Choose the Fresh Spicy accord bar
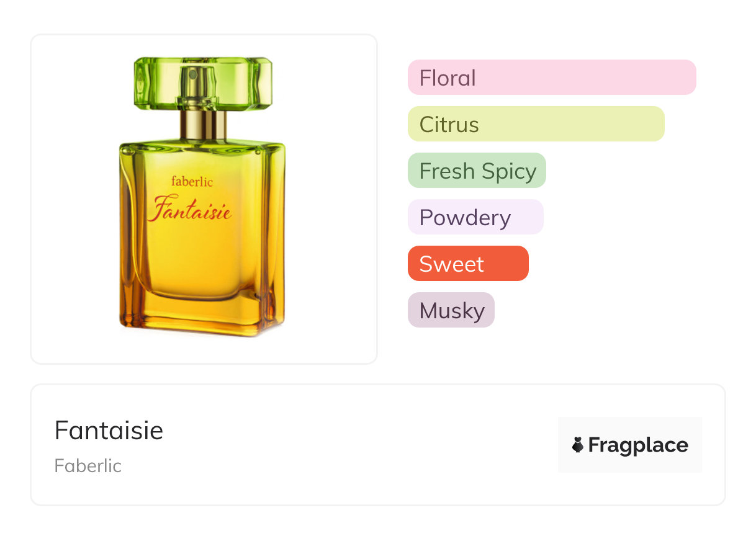The image size is (756, 536). click(x=477, y=171)
